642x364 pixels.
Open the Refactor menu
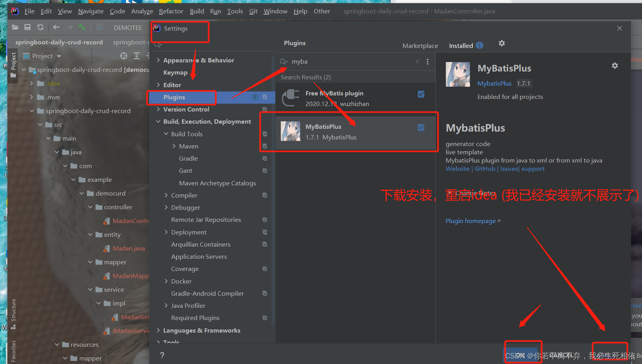[x=171, y=11]
